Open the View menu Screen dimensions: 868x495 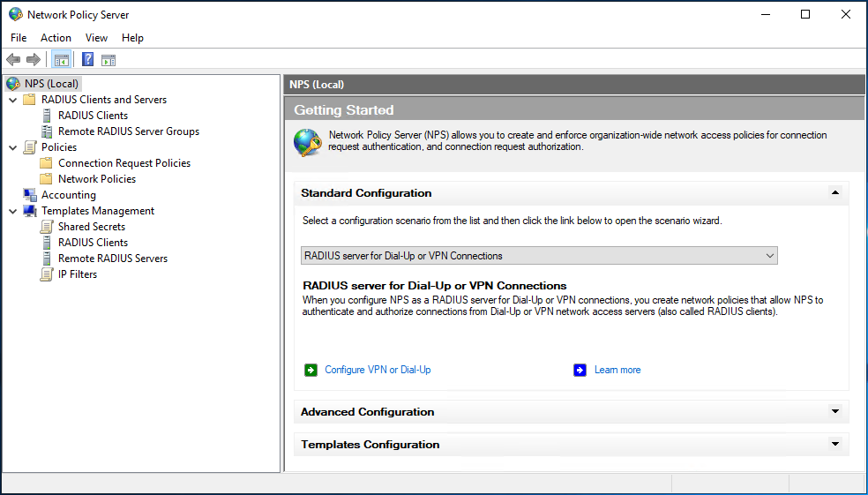click(x=96, y=38)
